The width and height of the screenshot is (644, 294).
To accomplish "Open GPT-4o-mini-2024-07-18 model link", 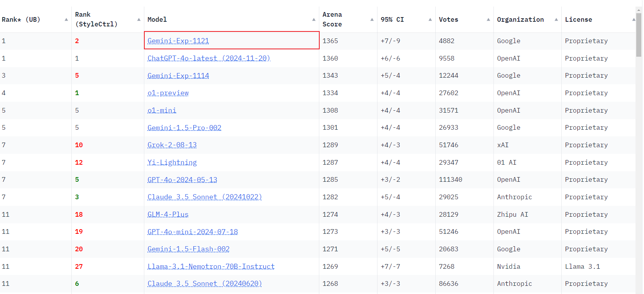I will (192, 232).
